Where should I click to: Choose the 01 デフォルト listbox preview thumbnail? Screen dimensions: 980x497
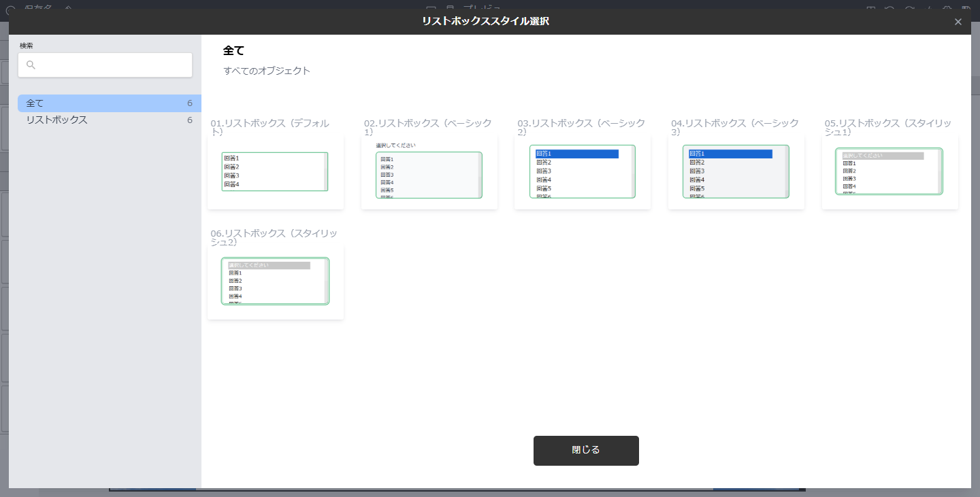coord(275,172)
